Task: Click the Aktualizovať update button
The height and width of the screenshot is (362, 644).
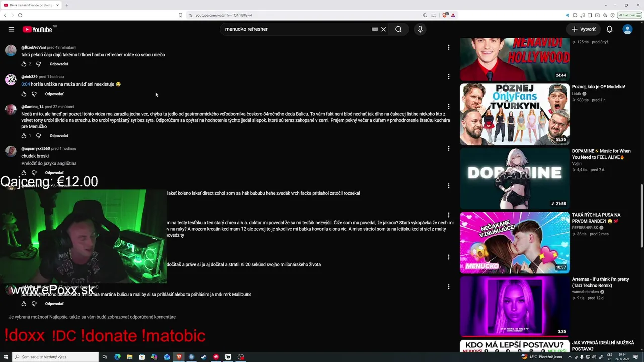Action: (x=630, y=15)
